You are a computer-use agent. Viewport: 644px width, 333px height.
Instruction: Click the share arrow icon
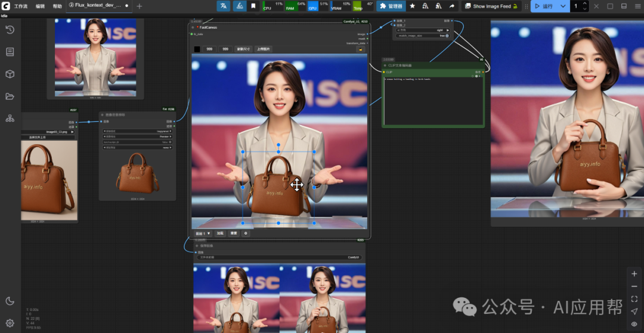452,6
